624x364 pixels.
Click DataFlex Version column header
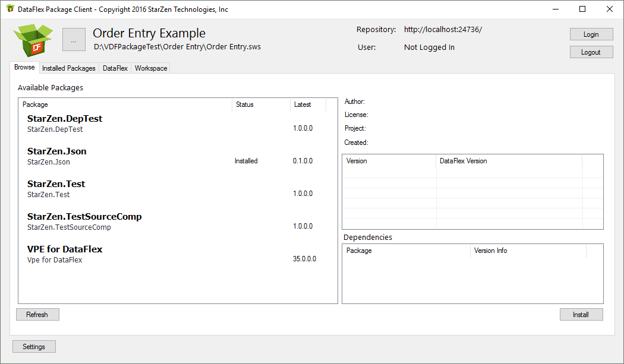(509, 161)
